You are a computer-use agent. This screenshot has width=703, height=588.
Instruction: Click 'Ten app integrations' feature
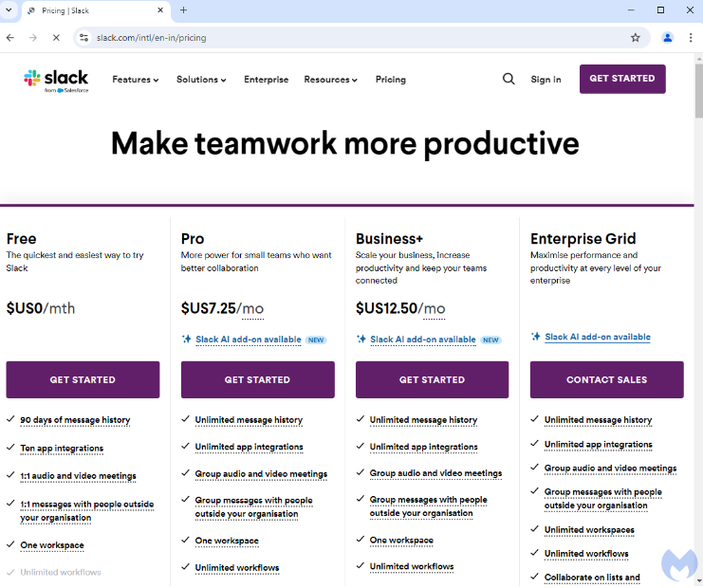click(x=62, y=449)
